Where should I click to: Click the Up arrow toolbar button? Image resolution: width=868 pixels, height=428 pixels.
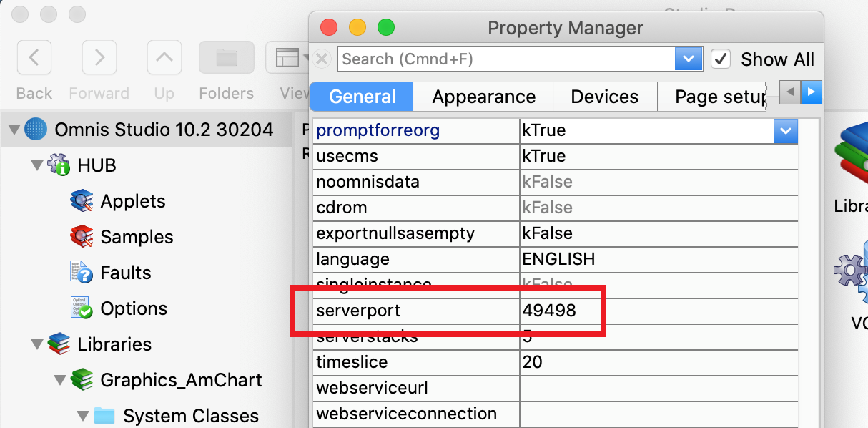(x=164, y=57)
